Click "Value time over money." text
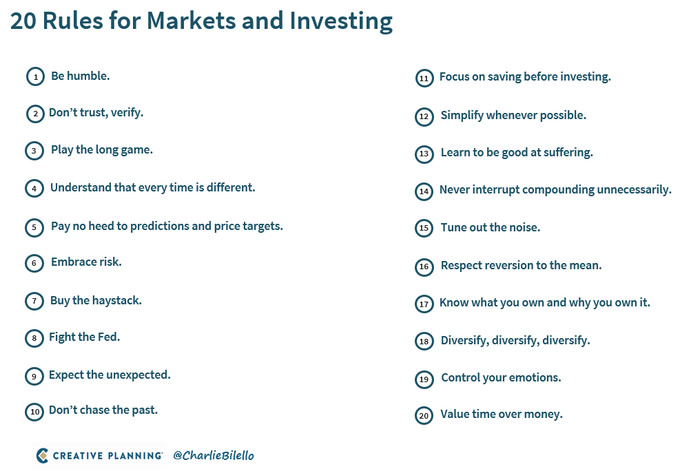The height and width of the screenshot is (471, 680). (501, 414)
